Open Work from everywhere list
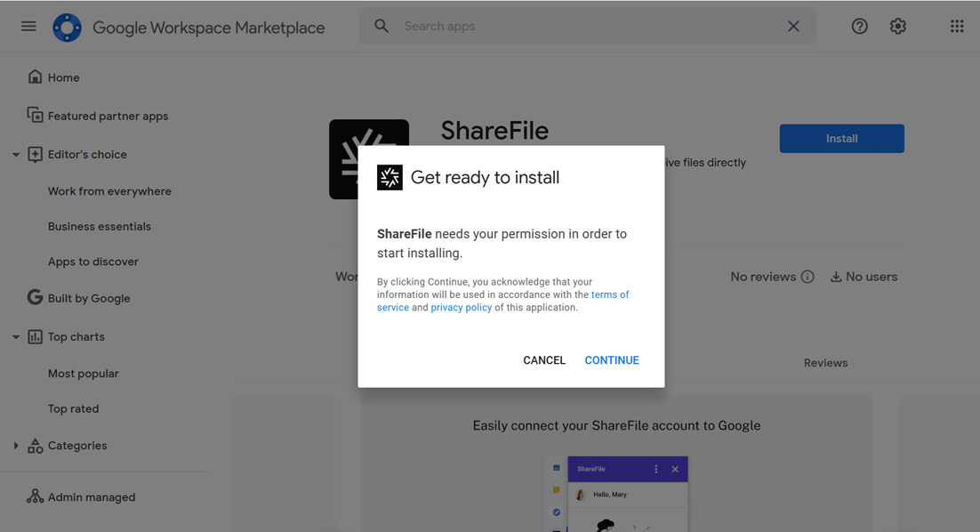980x532 pixels. point(109,191)
